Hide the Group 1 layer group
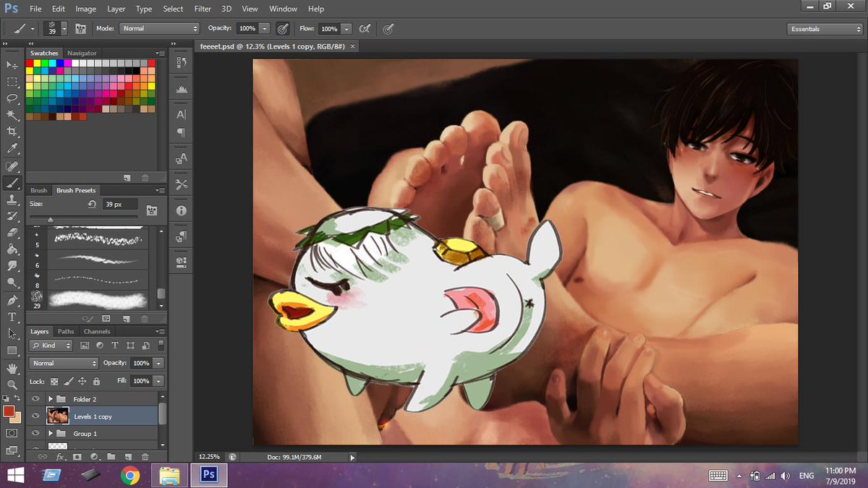The image size is (868, 488). coord(35,434)
